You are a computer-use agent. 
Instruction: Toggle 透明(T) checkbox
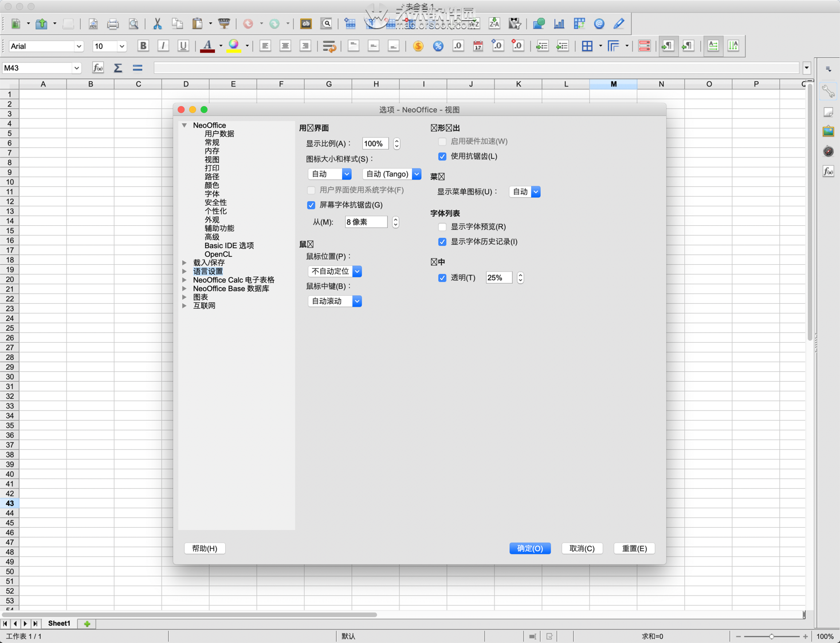click(442, 278)
